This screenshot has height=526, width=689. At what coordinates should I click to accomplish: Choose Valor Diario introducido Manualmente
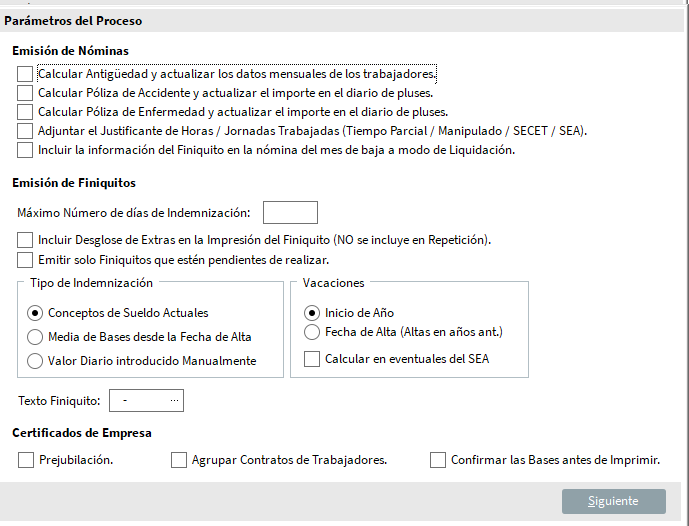[x=35, y=361]
